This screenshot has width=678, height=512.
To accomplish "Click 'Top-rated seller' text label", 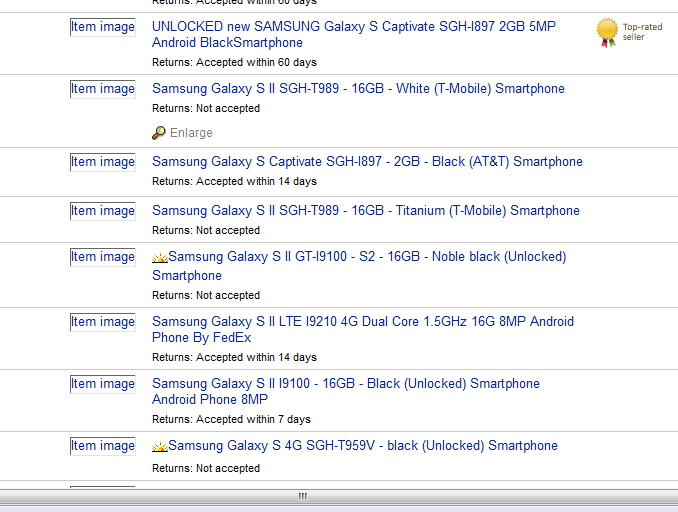I will pyautogui.click(x=643, y=32).
